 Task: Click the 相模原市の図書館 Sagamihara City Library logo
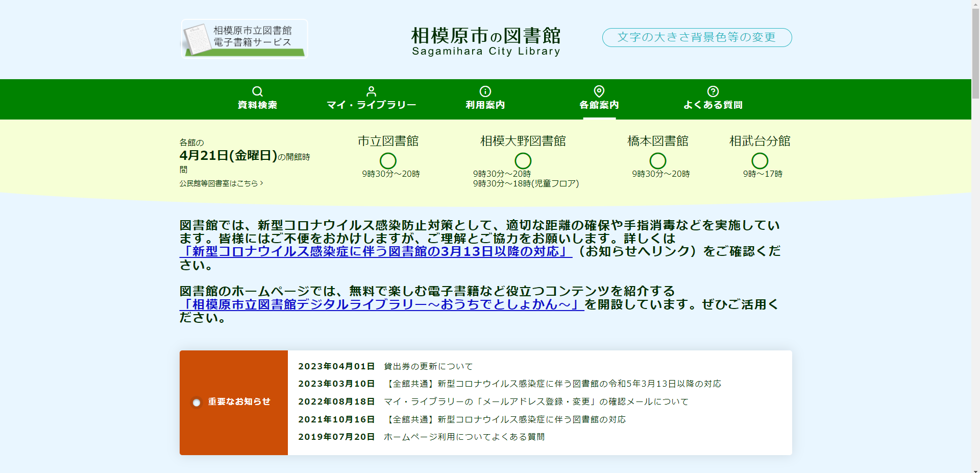(x=486, y=41)
